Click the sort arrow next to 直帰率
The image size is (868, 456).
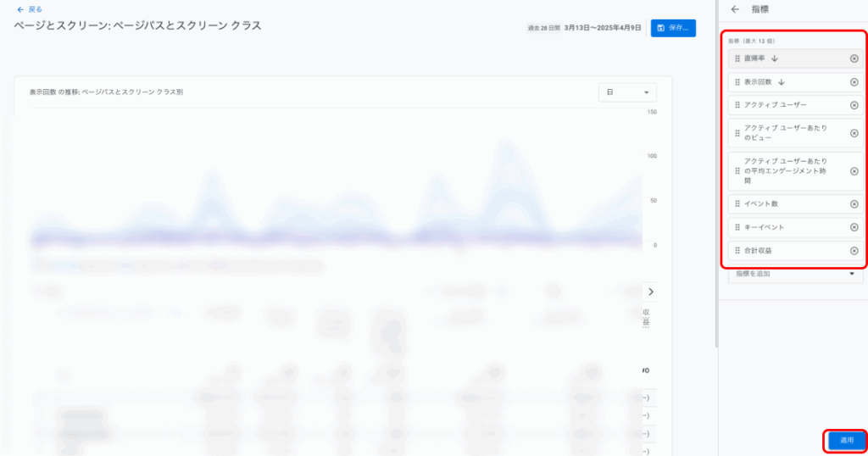775,58
